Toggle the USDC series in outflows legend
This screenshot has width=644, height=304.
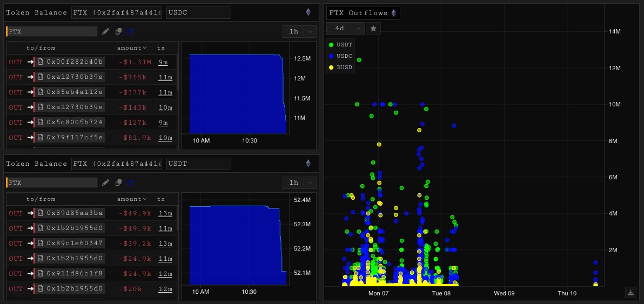tap(341, 56)
